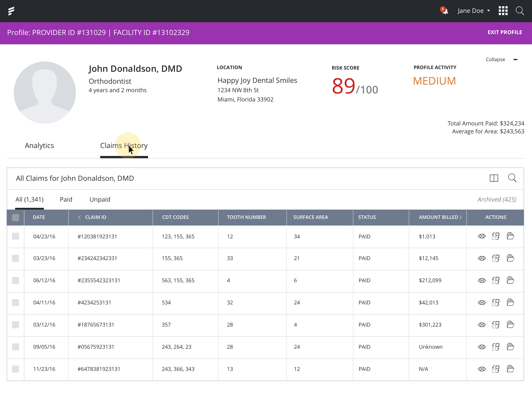The width and height of the screenshot is (532, 401).
Task: Expand columns right of Amount Billed
Action: 460,217
